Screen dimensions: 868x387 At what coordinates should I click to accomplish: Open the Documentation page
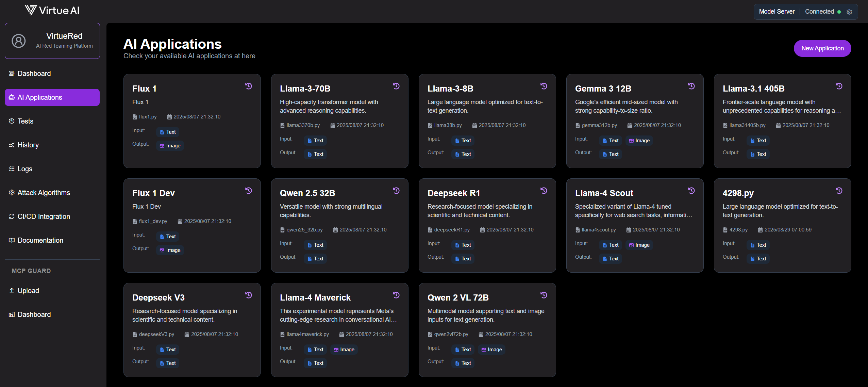tap(40, 240)
